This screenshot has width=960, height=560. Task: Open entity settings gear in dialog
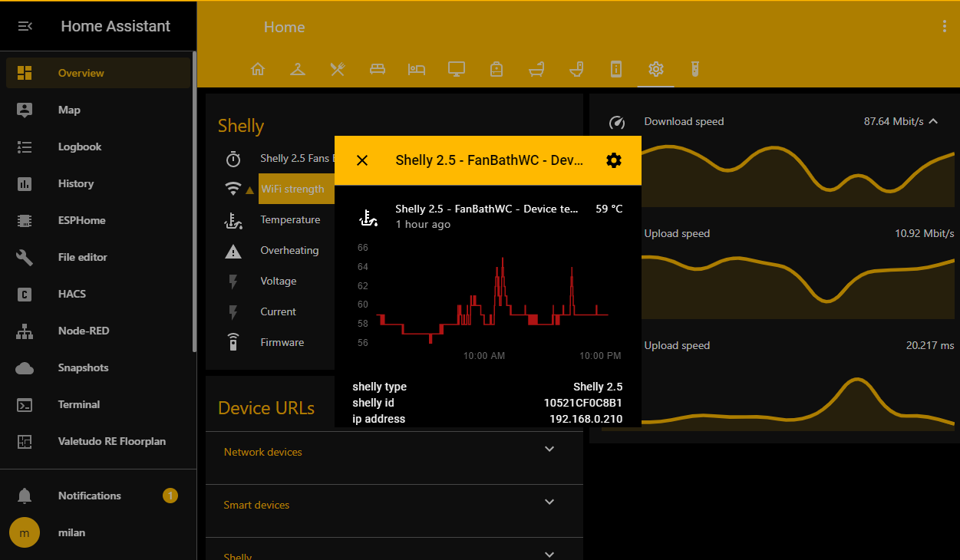[x=613, y=160]
